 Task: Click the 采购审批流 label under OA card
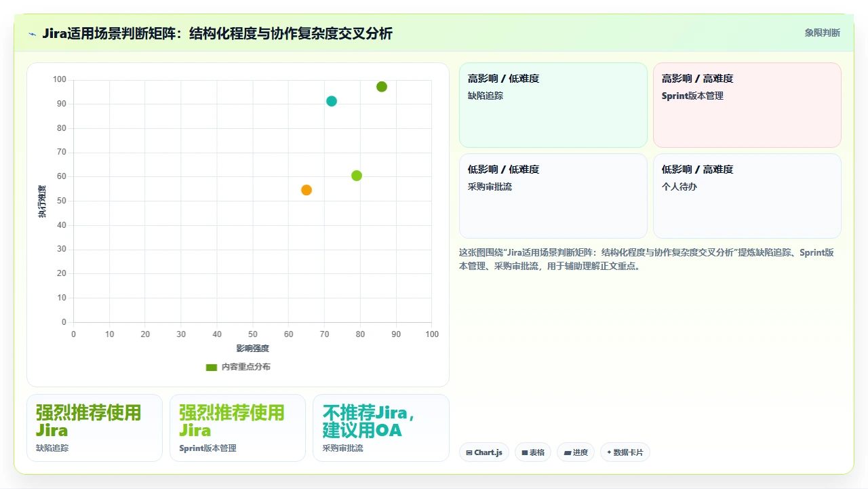tap(342, 448)
